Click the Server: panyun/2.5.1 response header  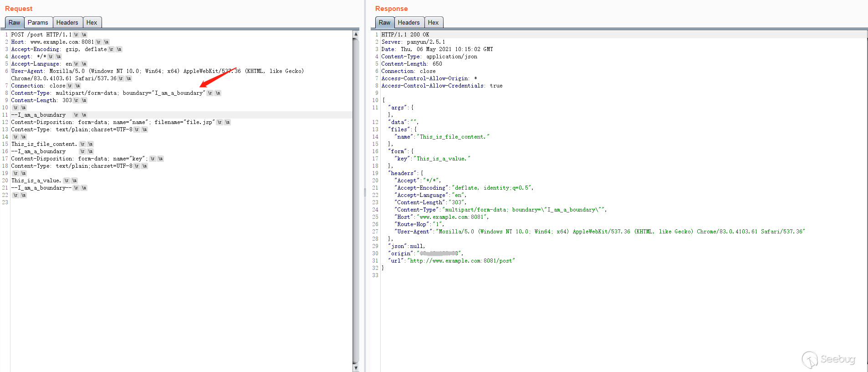click(x=413, y=42)
